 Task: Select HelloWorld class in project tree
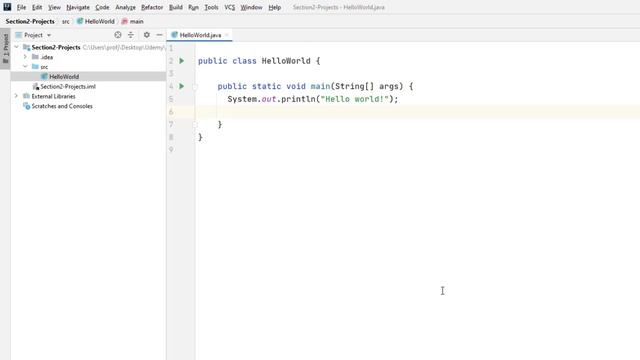pos(60,76)
